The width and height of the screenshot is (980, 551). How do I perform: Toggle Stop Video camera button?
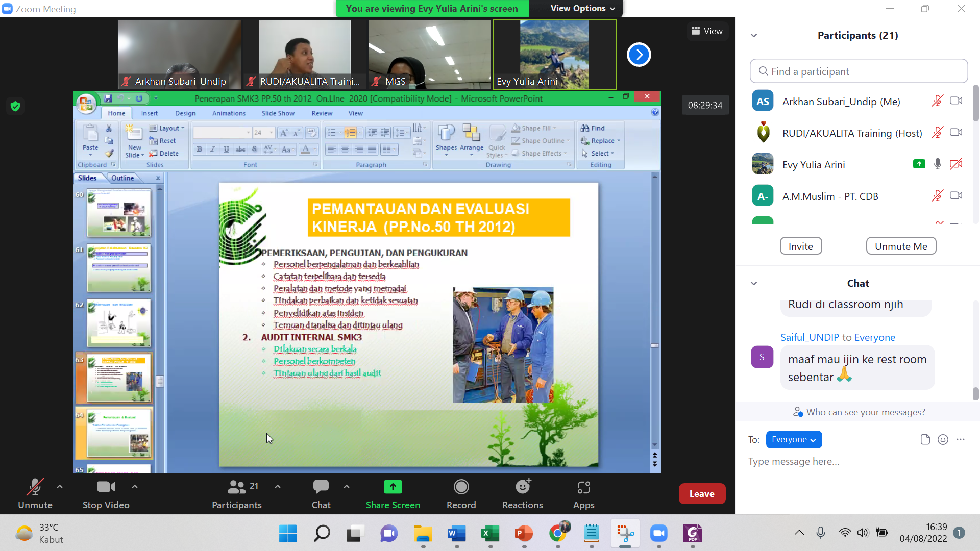(106, 488)
